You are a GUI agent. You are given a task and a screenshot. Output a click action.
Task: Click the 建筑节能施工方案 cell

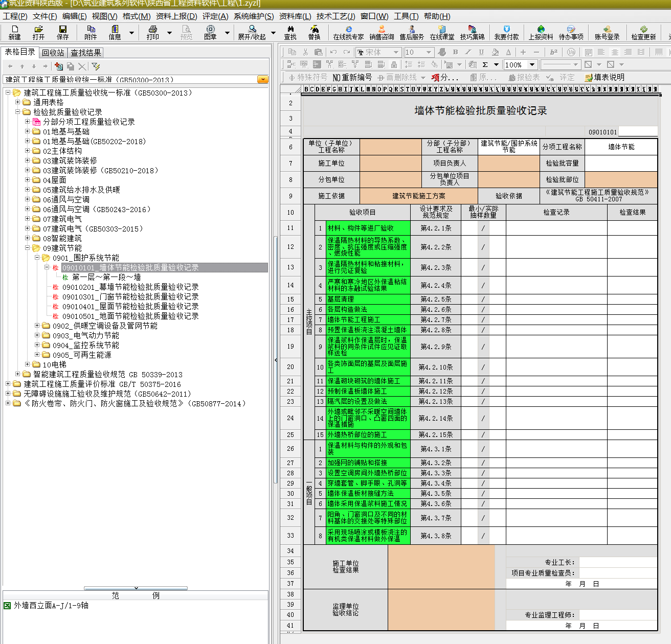[418, 196]
